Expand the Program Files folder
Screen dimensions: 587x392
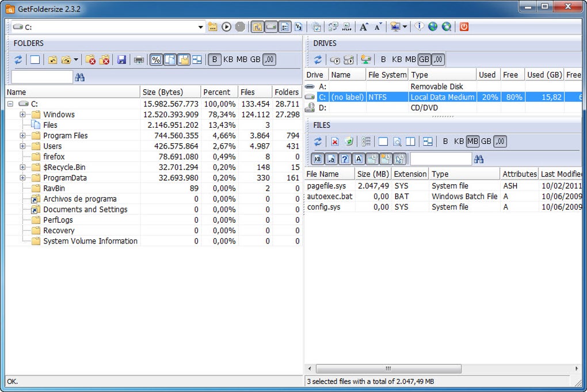22,135
